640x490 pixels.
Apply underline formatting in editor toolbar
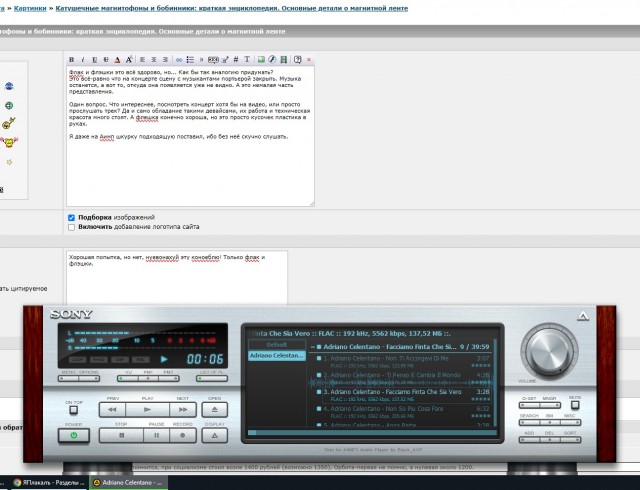click(94, 60)
